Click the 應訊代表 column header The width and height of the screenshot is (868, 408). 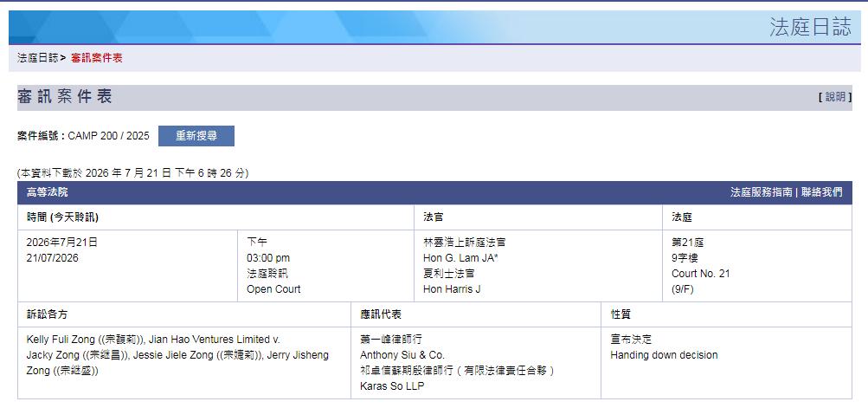(381, 314)
